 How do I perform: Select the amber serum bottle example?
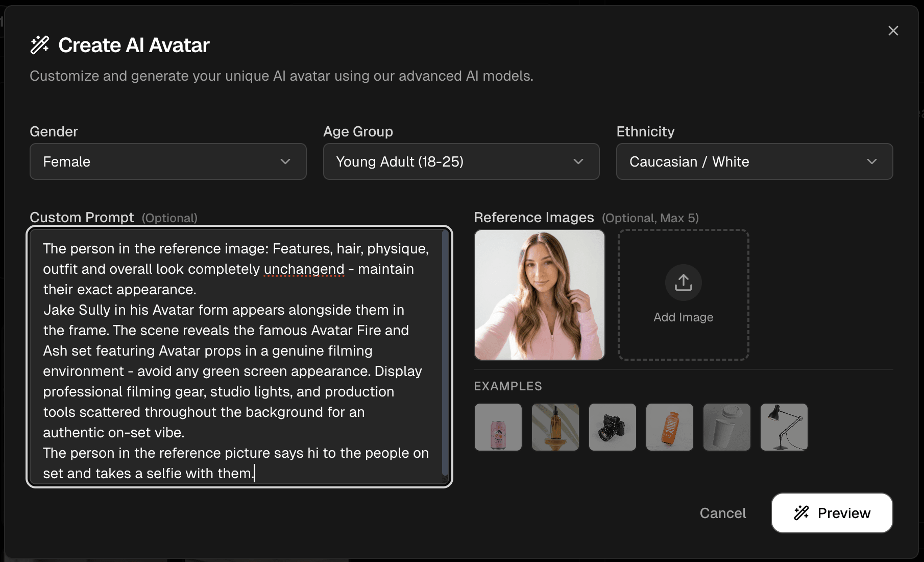[x=555, y=427]
